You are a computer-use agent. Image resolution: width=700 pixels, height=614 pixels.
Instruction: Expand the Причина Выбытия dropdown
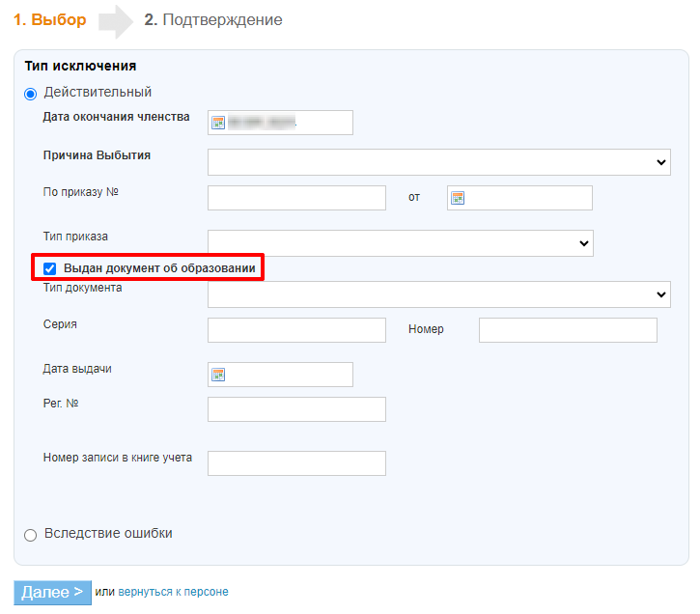point(438,162)
